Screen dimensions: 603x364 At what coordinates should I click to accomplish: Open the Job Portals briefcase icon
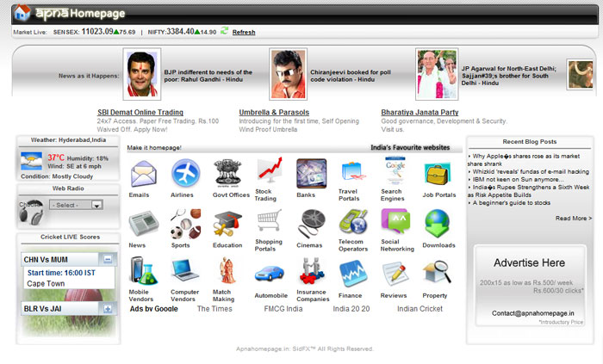click(x=438, y=175)
